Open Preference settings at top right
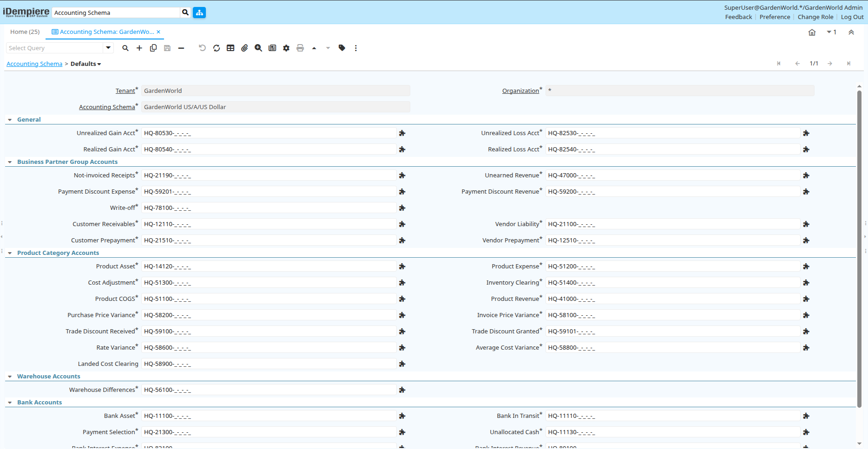 pyautogui.click(x=775, y=17)
